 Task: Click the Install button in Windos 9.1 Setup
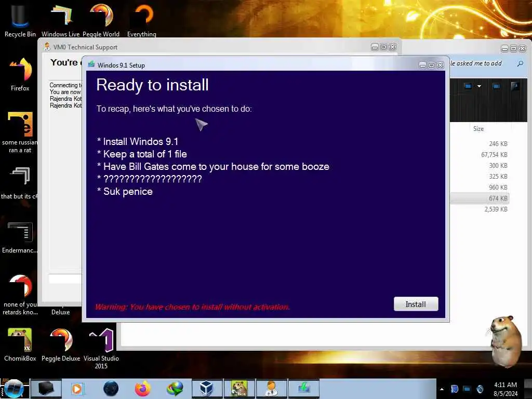[416, 304]
